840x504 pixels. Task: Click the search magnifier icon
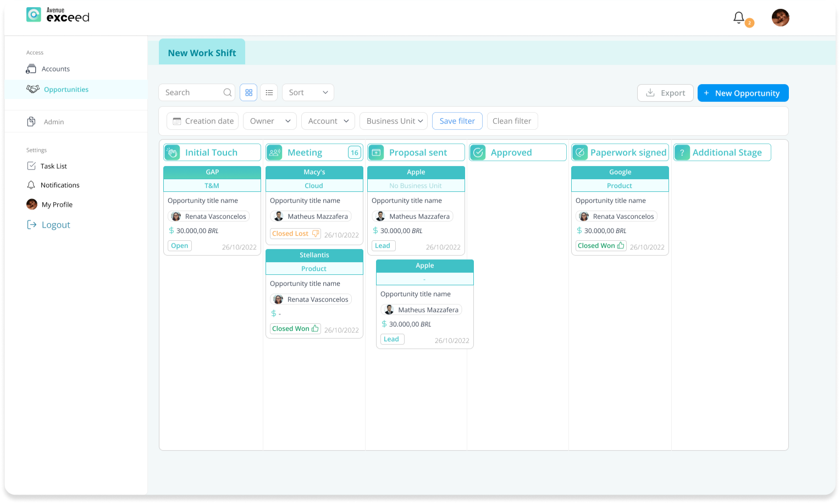point(227,92)
